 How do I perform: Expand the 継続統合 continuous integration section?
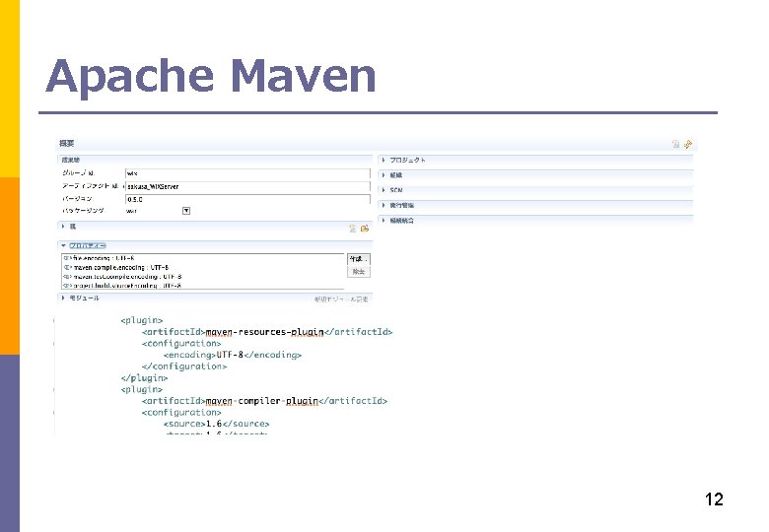[x=384, y=221]
